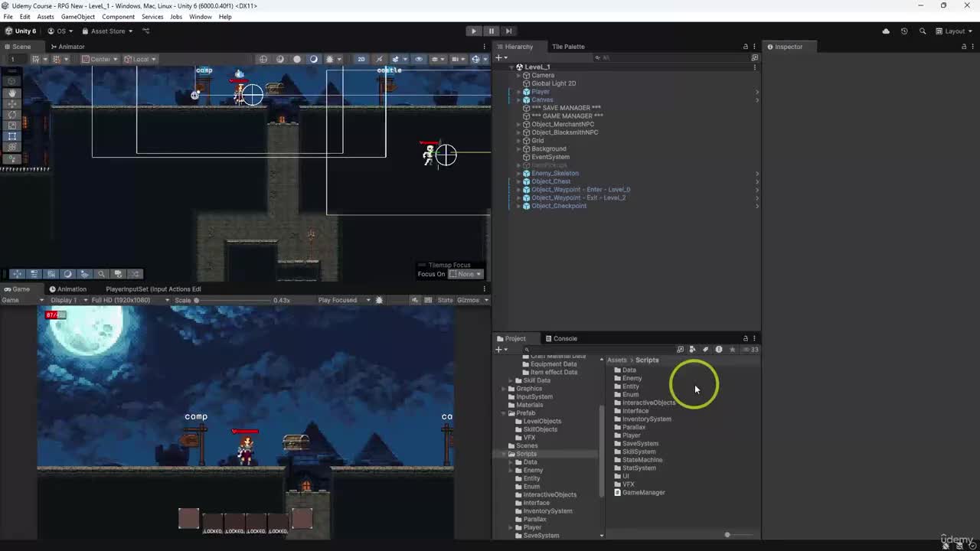Screen dimensions: 980x551
Task: Open the Center pivot dropdown
Action: [x=100, y=59]
